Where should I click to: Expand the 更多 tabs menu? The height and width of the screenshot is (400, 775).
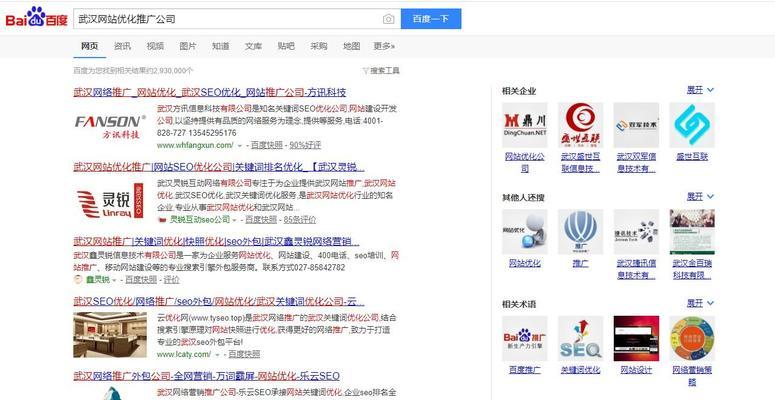384,46
